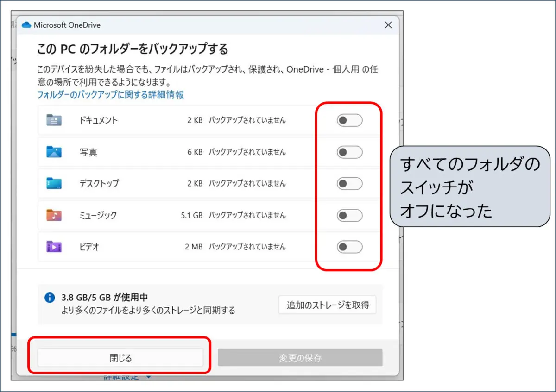This screenshot has height=392, width=556.
Task: Click the ビデオ folder icon
Action: (54, 247)
